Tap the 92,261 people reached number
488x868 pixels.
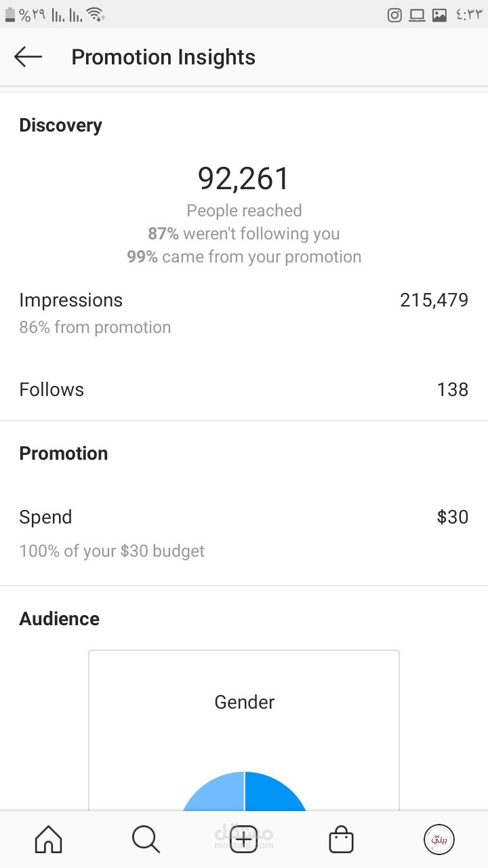coord(244,179)
